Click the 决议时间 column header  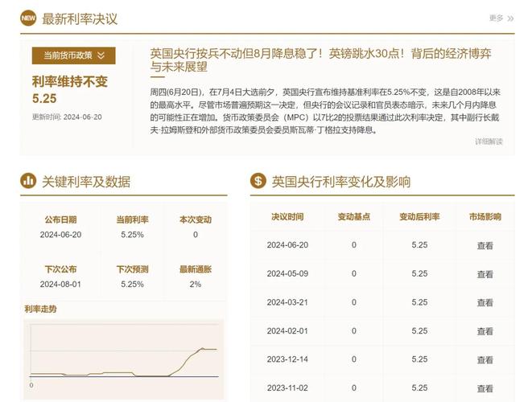287,216
